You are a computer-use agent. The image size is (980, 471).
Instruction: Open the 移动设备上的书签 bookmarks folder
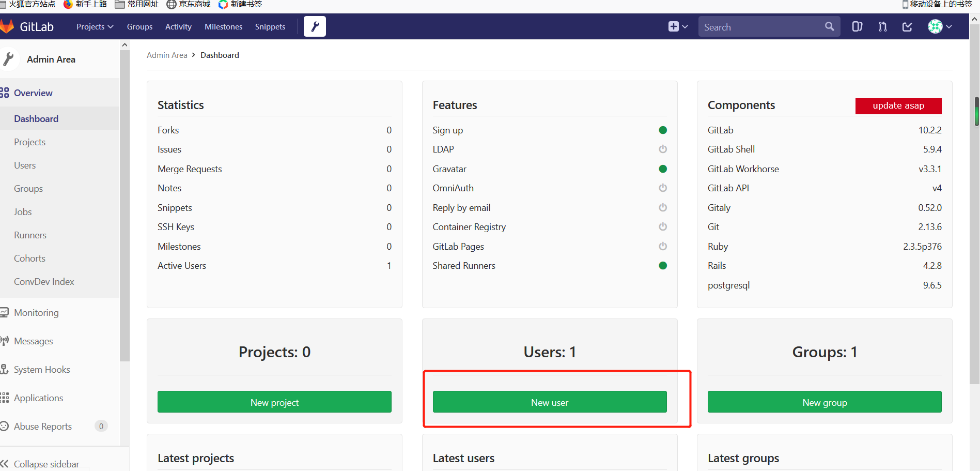[937, 4]
